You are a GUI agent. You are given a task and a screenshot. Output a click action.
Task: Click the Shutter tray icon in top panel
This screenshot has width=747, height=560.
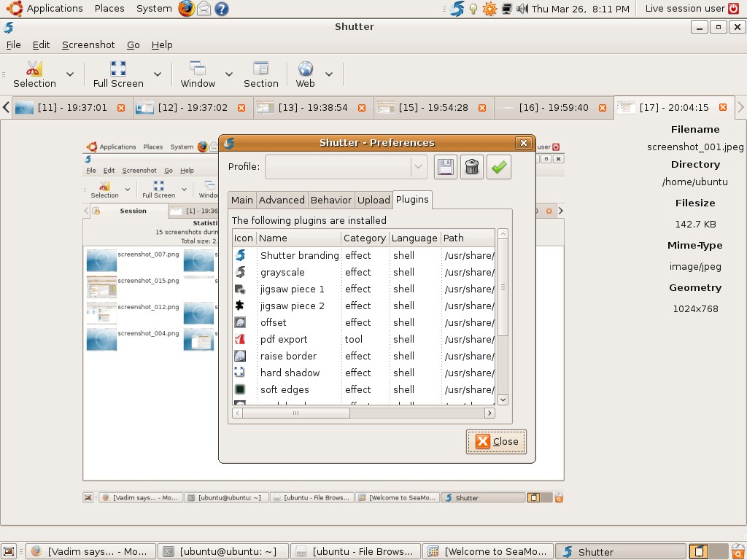coord(457,9)
